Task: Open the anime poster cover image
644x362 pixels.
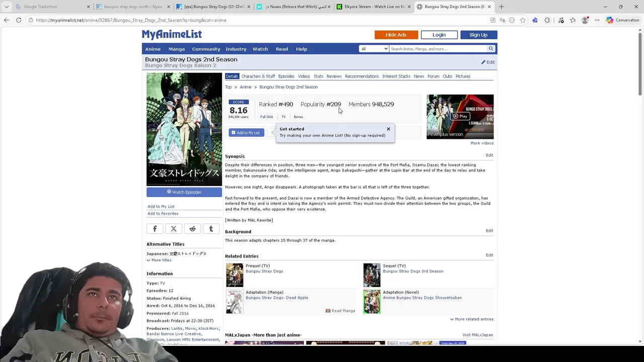Action: 184,129
